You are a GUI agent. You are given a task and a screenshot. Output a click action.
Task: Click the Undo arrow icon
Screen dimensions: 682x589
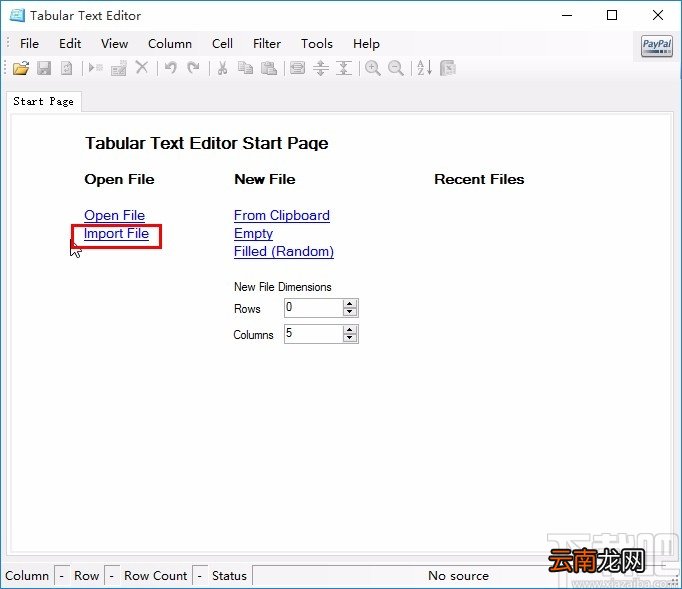click(x=170, y=68)
